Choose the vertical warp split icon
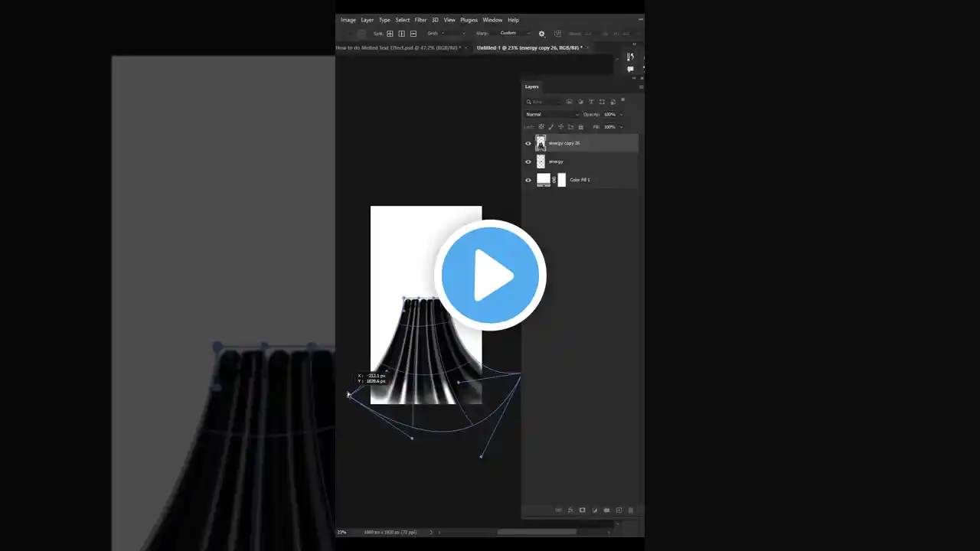 point(401,34)
